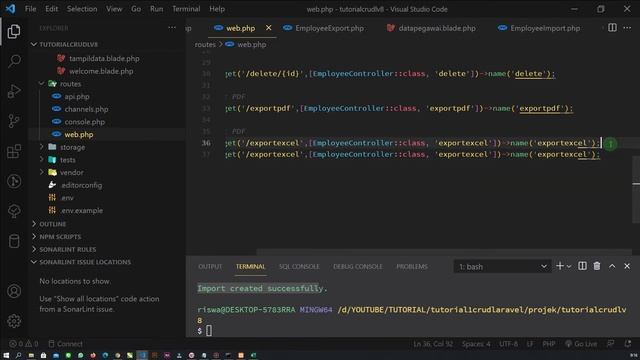Click UTF-8 encoding in status bar

[x=509, y=344]
